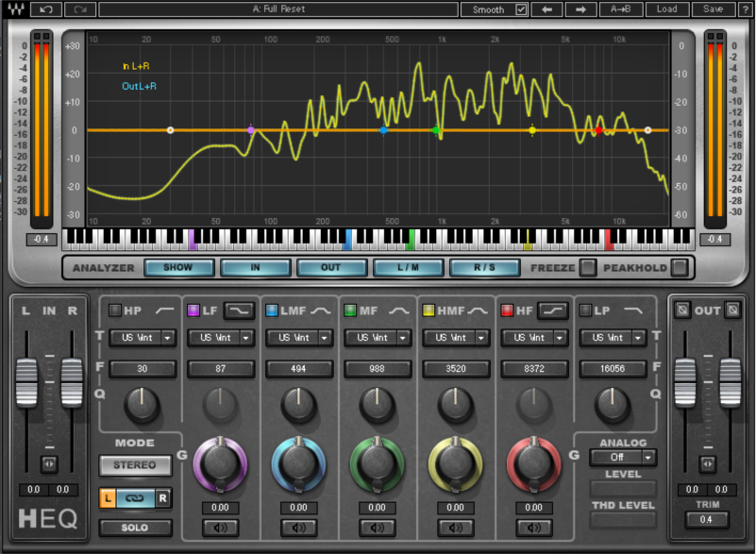Select the LF shelf shape icon
This screenshot has height=554, width=756.
coord(239,311)
